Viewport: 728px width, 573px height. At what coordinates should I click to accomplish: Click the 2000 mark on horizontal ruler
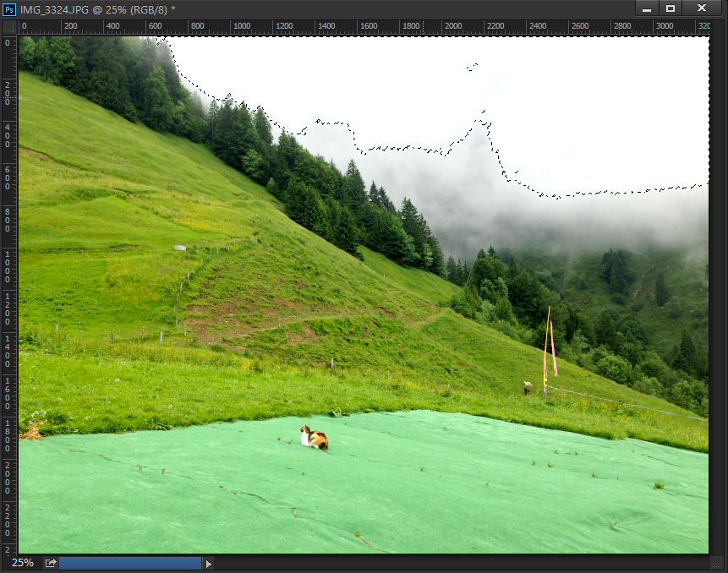tap(453, 26)
